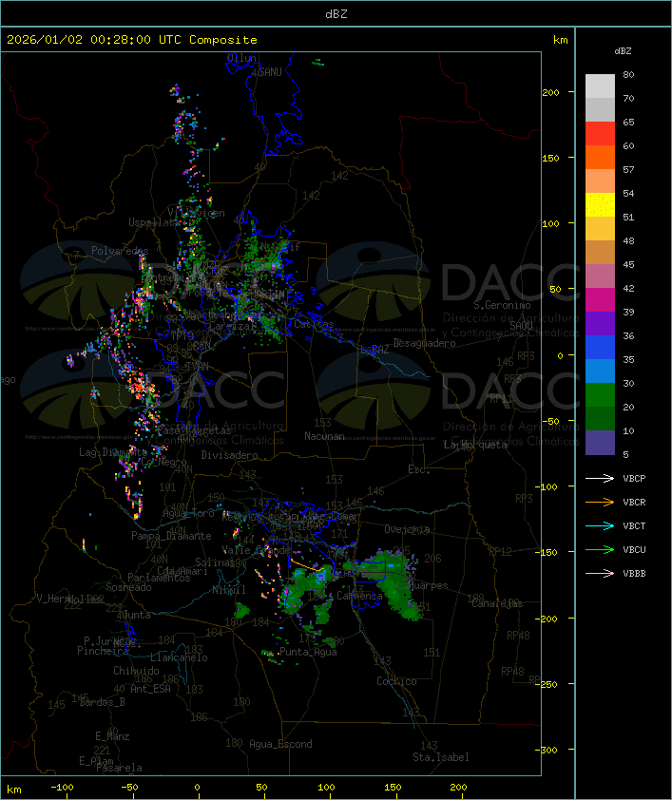Pick the light blue 30 dBZ swatch
672x800 pixels.
tap(600, 371)
